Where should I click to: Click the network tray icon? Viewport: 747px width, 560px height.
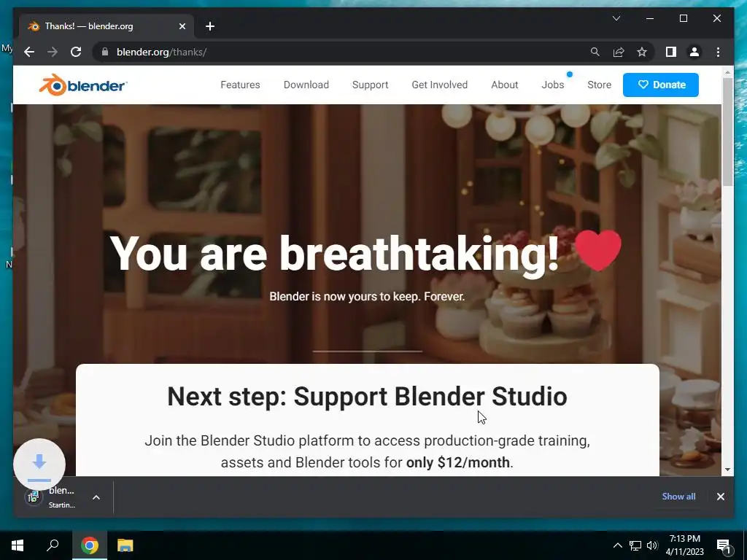pos(635,545)
